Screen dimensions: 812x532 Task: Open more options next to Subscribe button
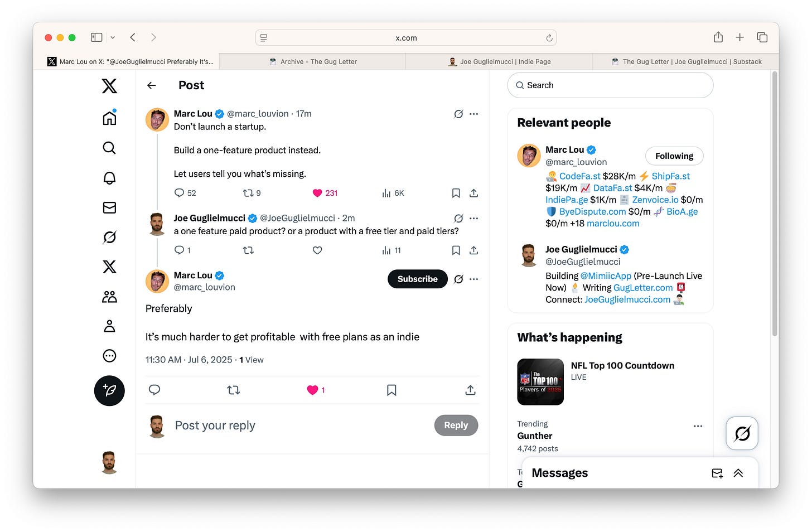[x=474, y=279]
